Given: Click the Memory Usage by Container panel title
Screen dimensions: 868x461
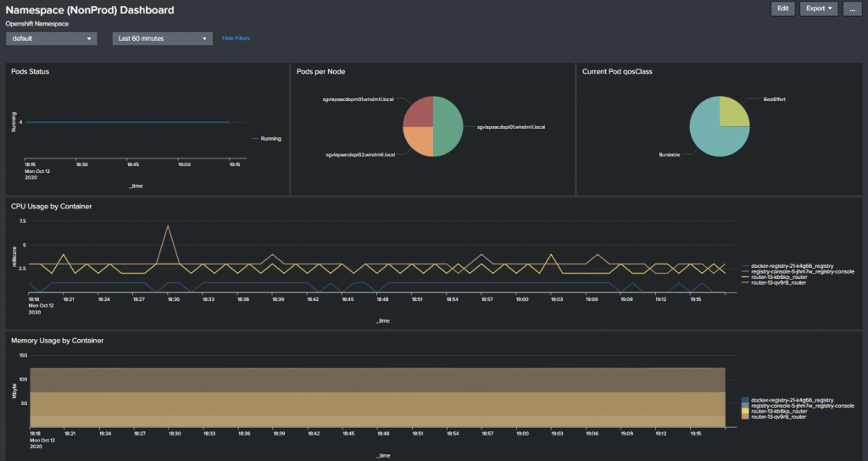Looking at the screenshot, I should [58, 341].
